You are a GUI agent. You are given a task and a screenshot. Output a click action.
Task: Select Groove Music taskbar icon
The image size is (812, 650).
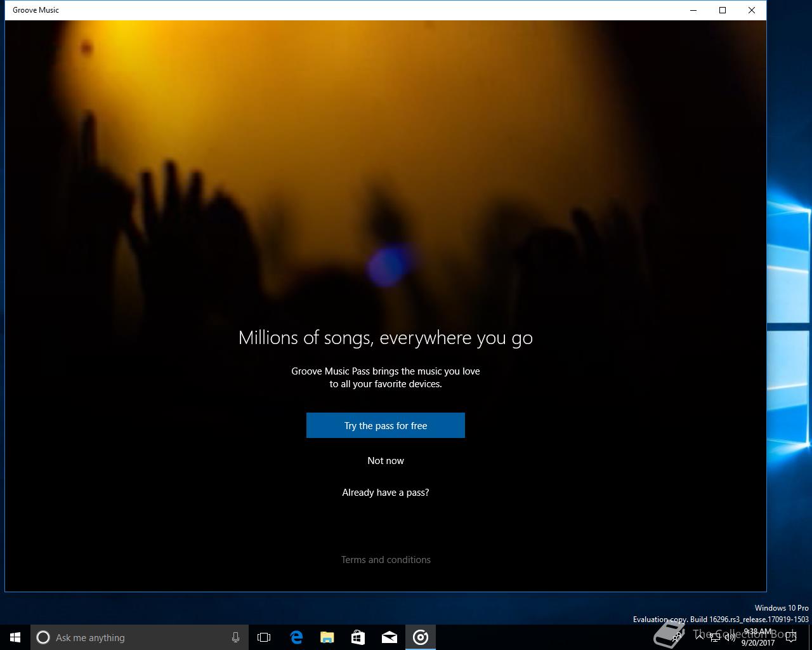pyautogui.click(x=421, y=637)
